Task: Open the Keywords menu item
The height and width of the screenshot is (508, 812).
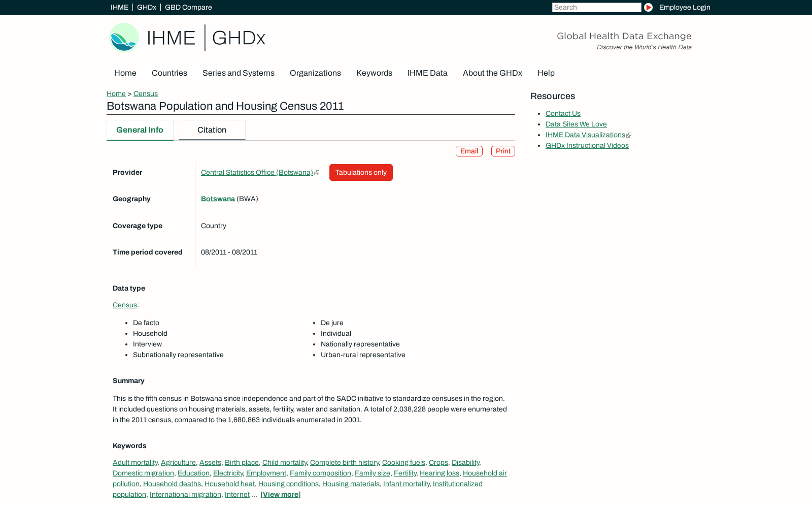Action: [374, 73]
